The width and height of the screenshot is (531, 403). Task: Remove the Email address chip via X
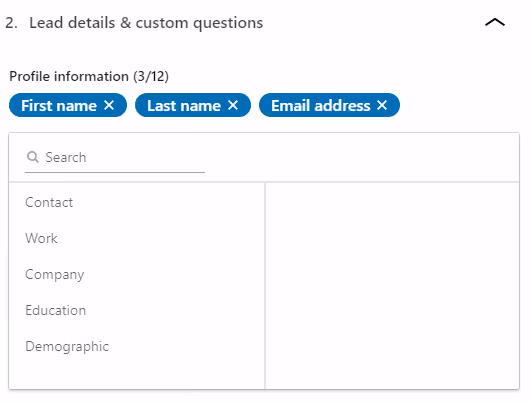pos(382,105)
